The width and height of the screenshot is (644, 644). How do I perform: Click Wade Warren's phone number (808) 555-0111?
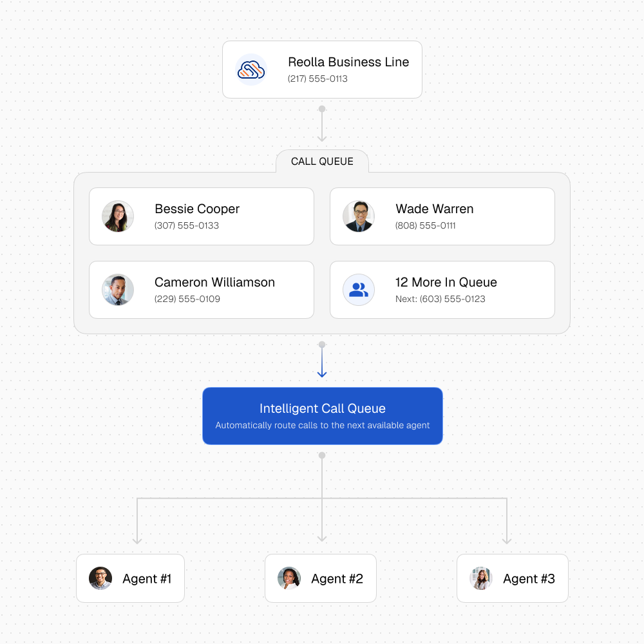pyautogui.click(x=425, y=226)
